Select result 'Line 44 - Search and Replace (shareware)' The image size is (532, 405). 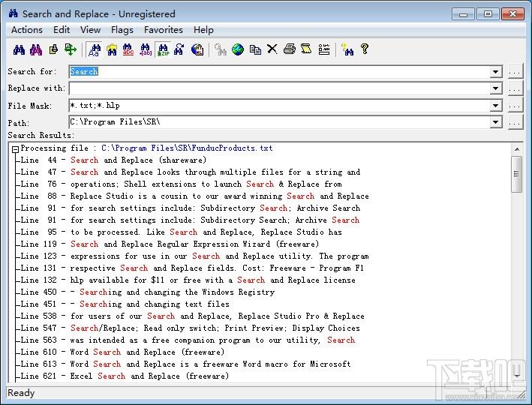(x=113, y=160)
